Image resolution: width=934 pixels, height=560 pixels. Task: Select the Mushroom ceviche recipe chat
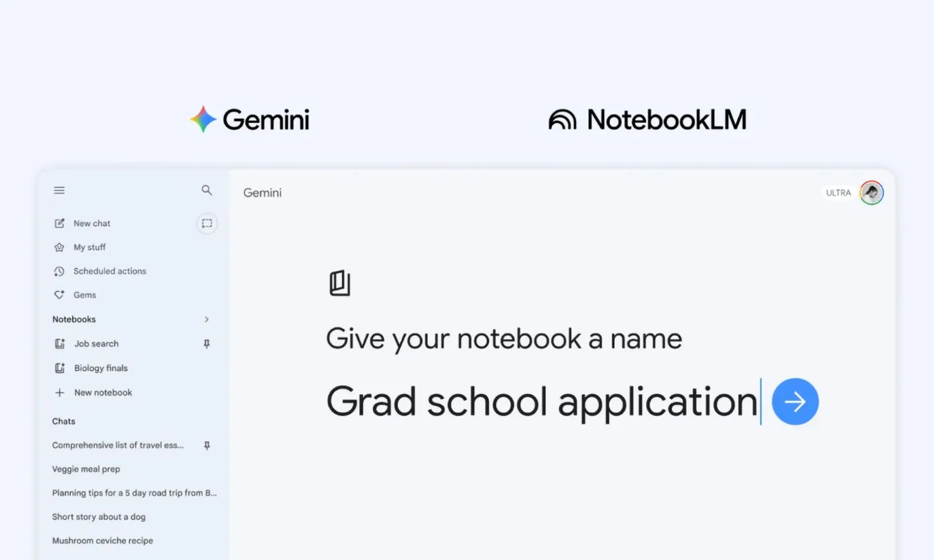[102, 541]
